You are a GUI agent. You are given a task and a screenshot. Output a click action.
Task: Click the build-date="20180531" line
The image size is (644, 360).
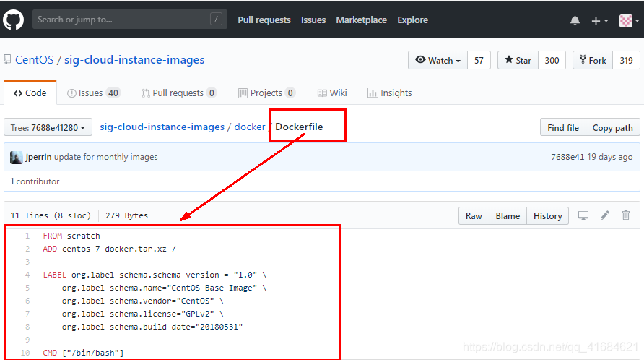(152, 327)
